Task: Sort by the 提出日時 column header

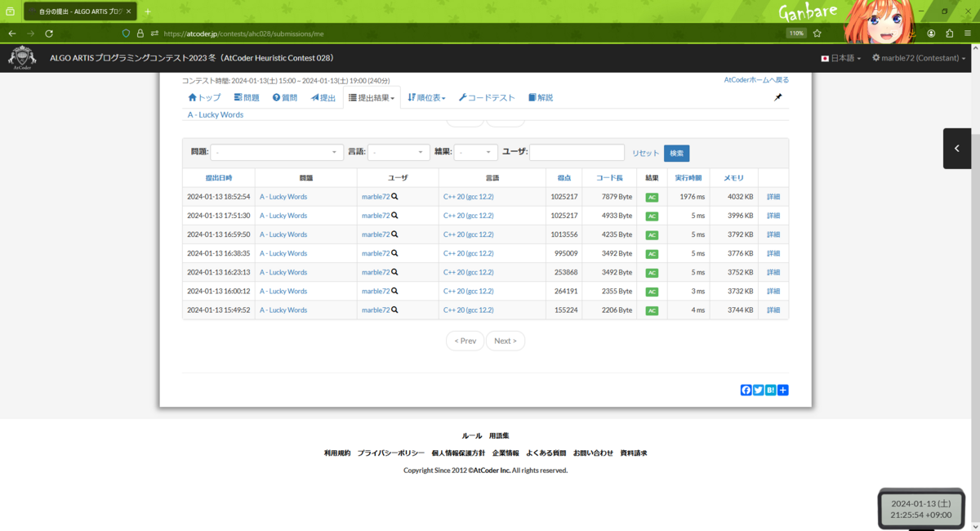Action: click(x=219, y=177)
